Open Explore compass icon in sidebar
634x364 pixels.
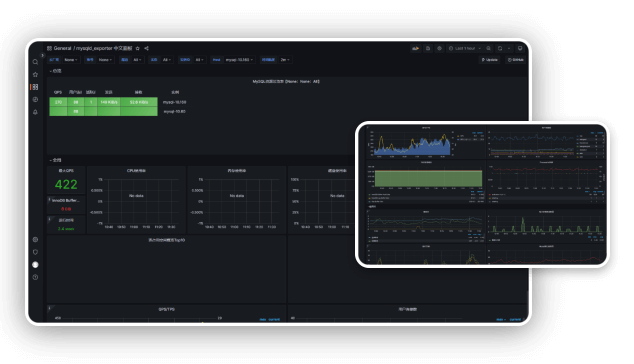coord(35,99)
